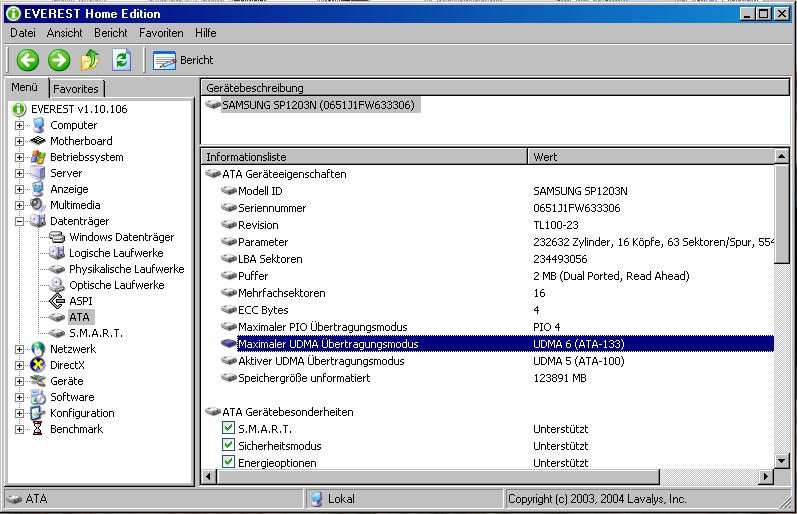Expand the Benchmark tree node
797x514 pixels.
(x=19, y=429)
